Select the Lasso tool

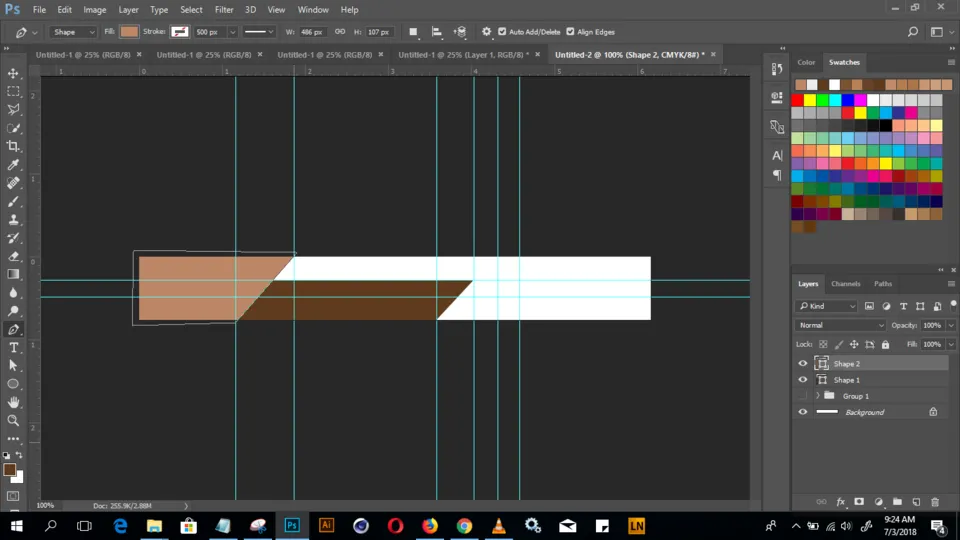coord(13,110)
